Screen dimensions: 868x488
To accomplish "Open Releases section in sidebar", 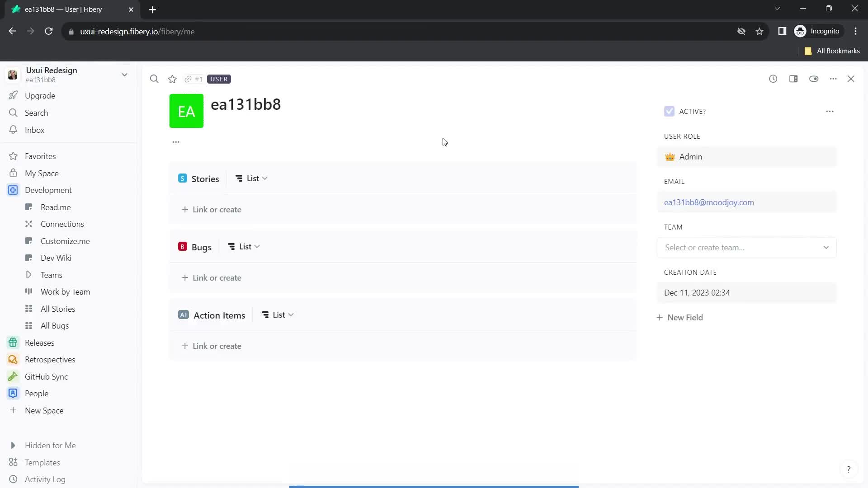I will click(39, 343).
